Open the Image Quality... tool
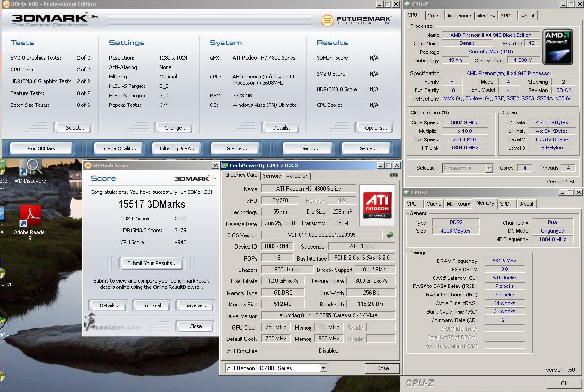This screenshot has height=392, width=584. click(120, 148)
